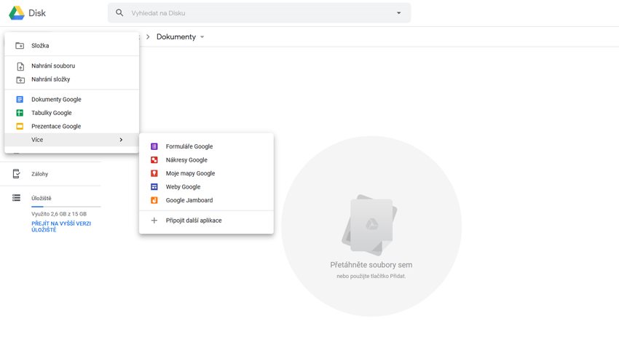The image size is (619, 364).
Task: Select Nahrání složky menu entry
Action: pyautogui.click(x=51, y=79)
